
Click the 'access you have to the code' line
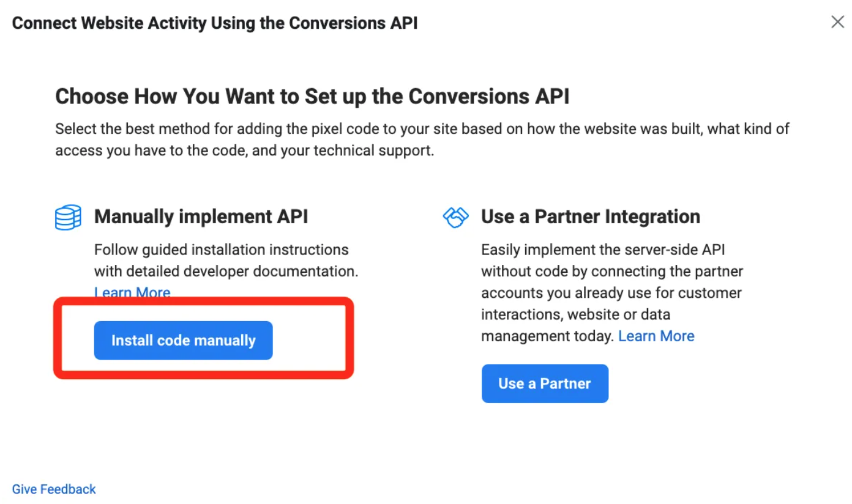(245, 150)
